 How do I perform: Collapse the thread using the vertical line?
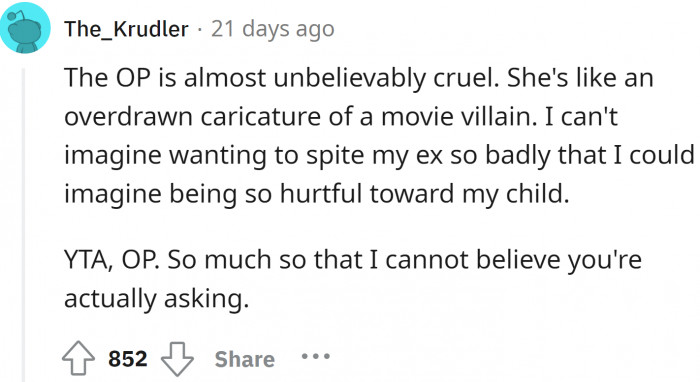(24, 225)
